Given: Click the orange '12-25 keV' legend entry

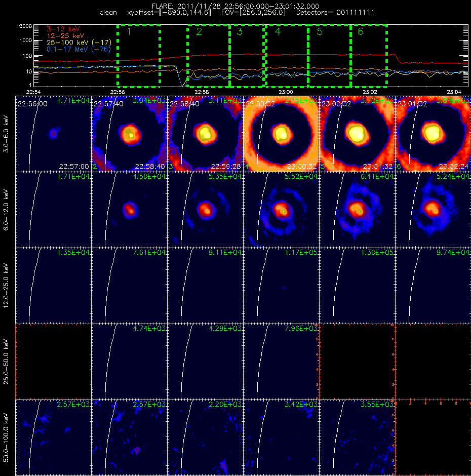Looking at the screenshot, I should pyautogui.click(x=65, y=36).
